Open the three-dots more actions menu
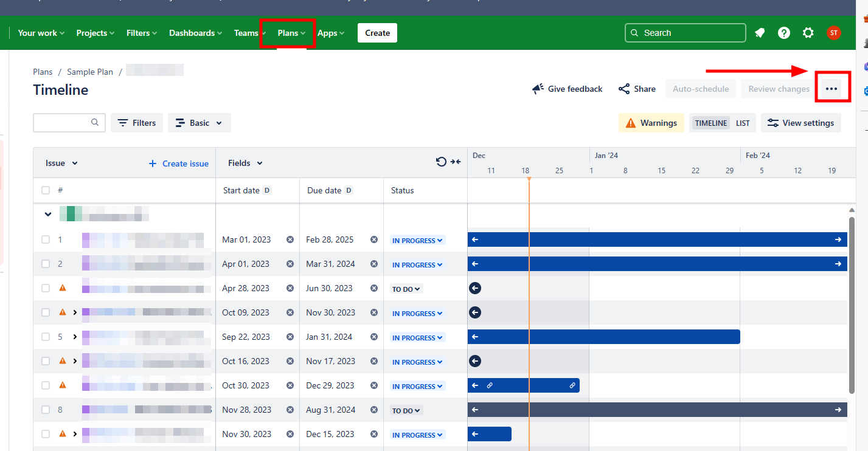 [x=832, y=89]
